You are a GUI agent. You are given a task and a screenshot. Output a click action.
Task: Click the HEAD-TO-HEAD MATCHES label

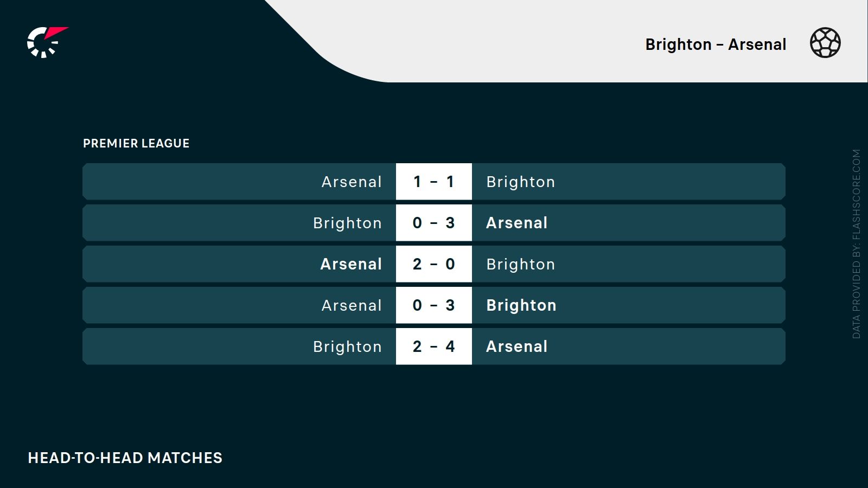tap(125, 458)
